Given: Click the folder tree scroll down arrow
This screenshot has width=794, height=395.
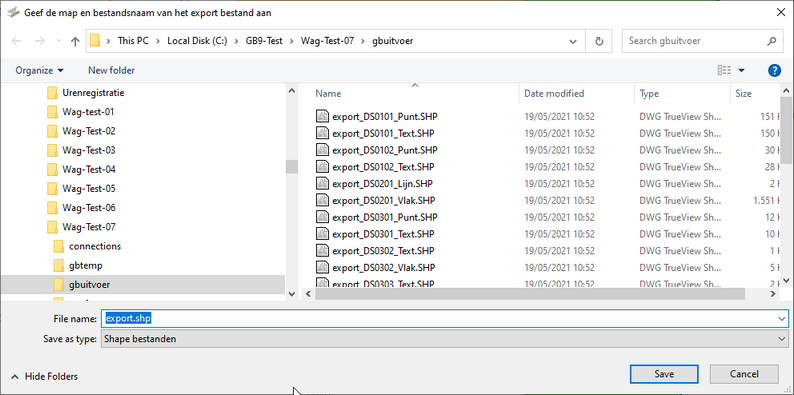Looking at the screenshot, I should coord(292,293).
